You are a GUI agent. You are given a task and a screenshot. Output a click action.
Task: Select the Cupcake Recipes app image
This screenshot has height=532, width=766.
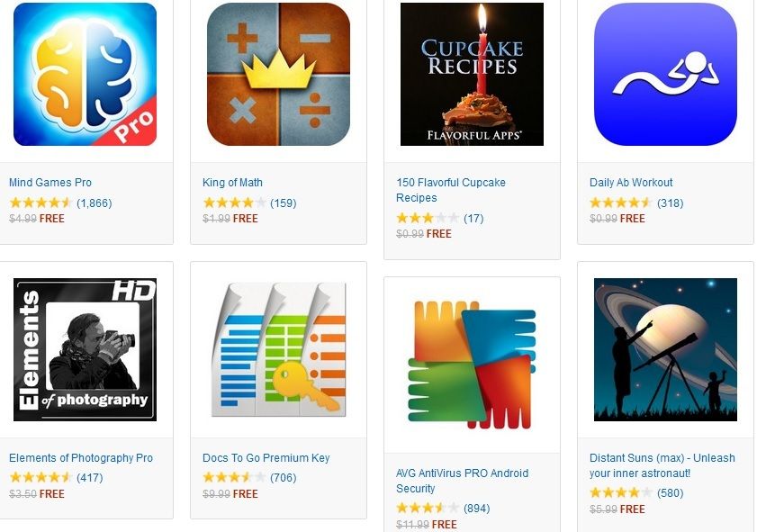click(472, 74)
